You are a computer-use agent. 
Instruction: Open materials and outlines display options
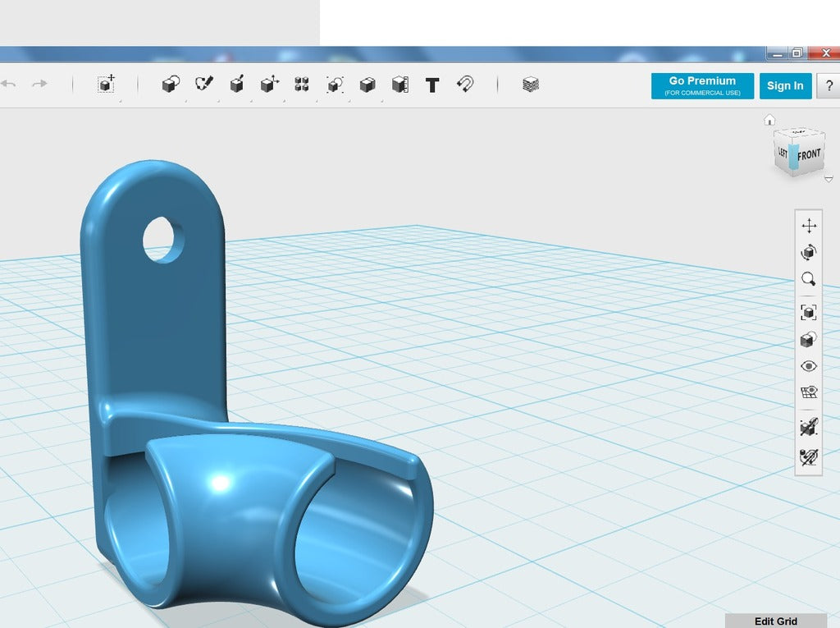pyautogui.click(x=809, y=339)
